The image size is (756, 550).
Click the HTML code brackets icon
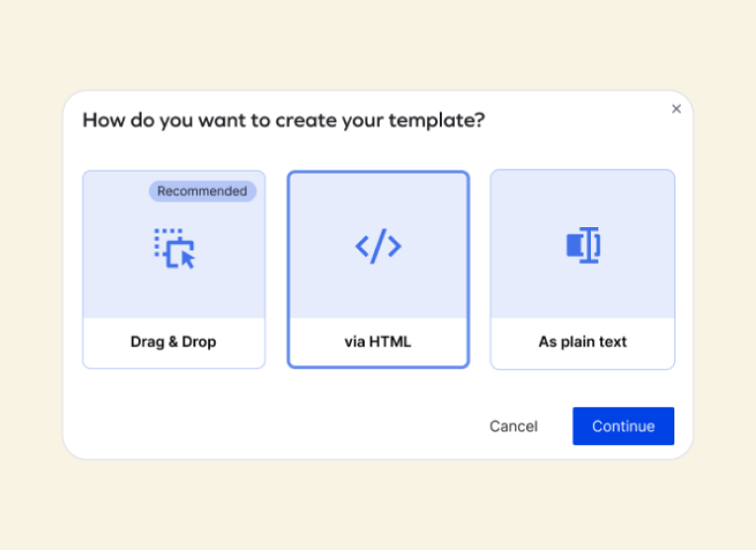coord(378,246)
